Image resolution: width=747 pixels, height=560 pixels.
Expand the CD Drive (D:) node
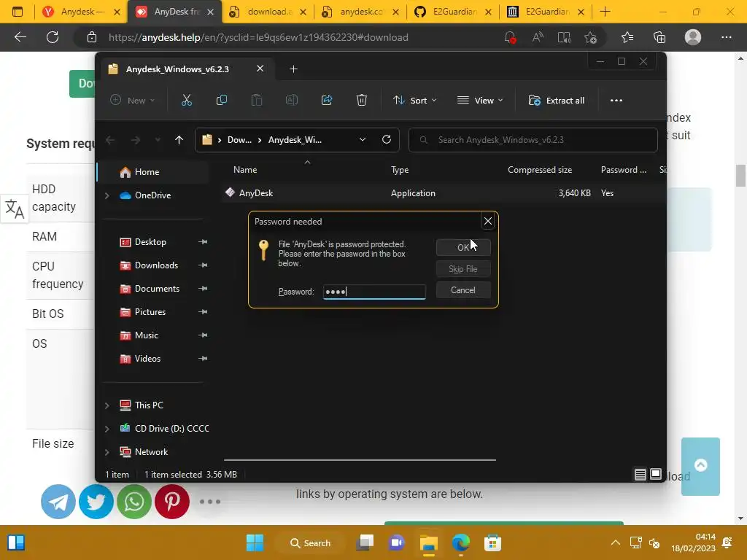coord(107,429)
